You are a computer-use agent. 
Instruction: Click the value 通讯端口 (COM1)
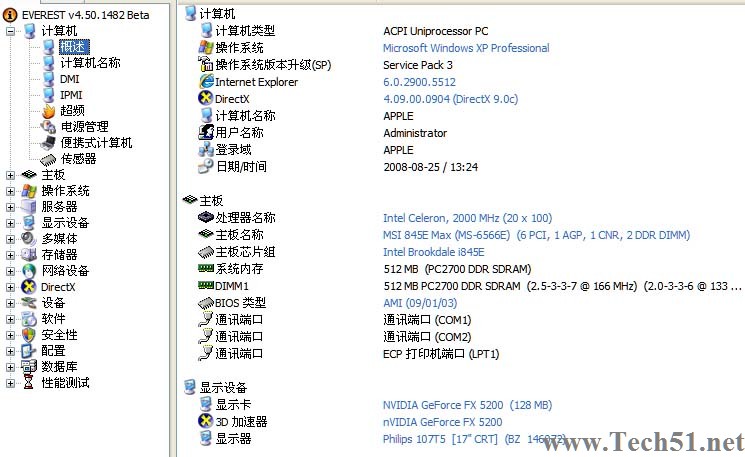(x=427, y=320)
